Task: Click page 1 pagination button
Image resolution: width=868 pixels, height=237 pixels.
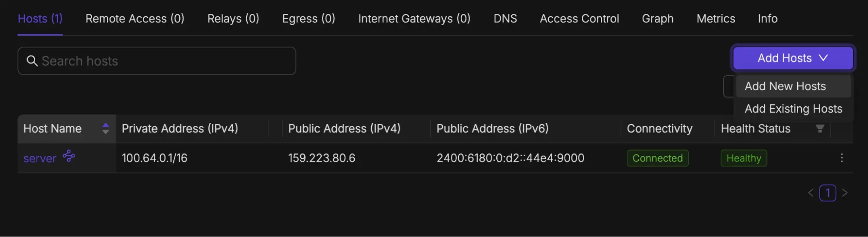Action: (828, 193)
